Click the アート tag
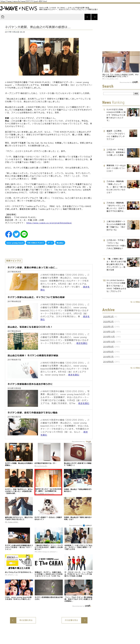Screen dimensions: 140x644 click(50, 243)
